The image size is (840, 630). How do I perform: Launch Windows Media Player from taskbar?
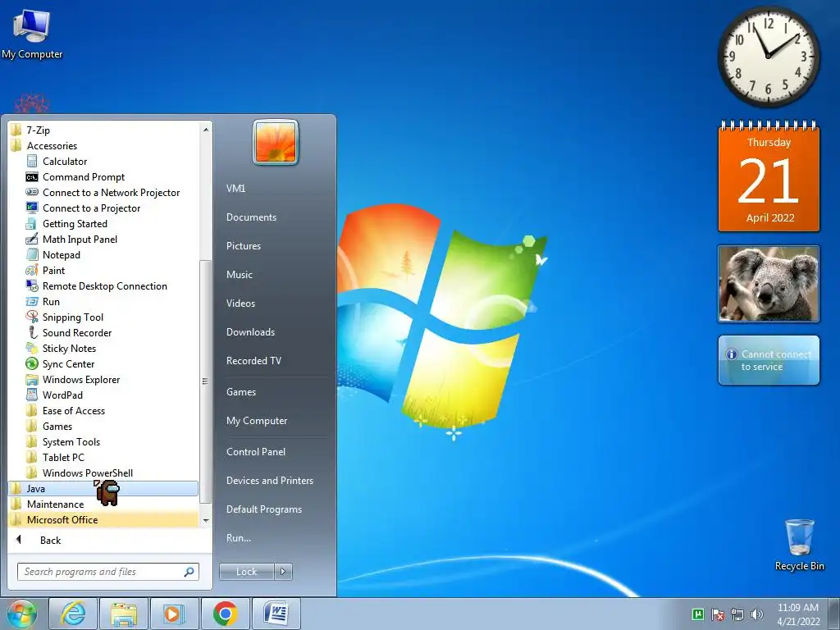(174, 614)
